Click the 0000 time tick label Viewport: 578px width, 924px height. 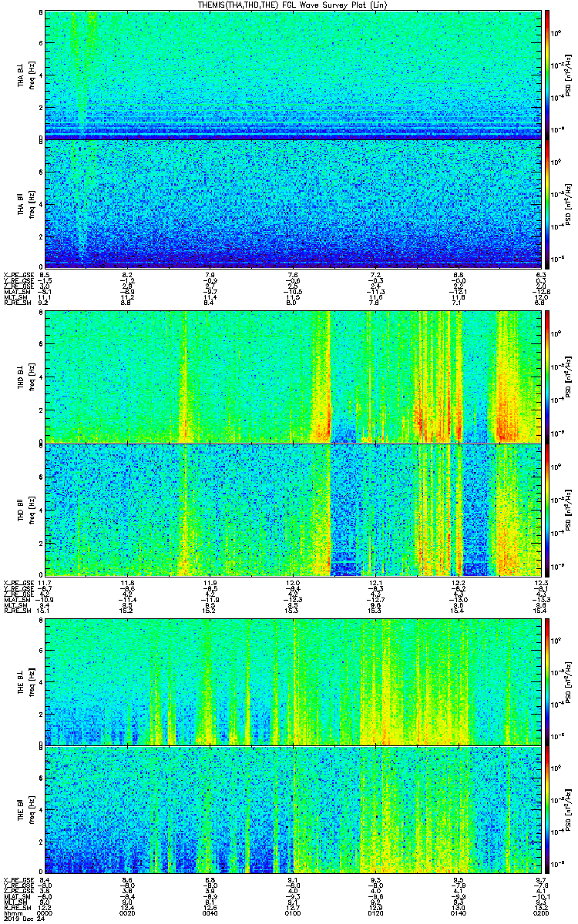[x=44, y=912]
